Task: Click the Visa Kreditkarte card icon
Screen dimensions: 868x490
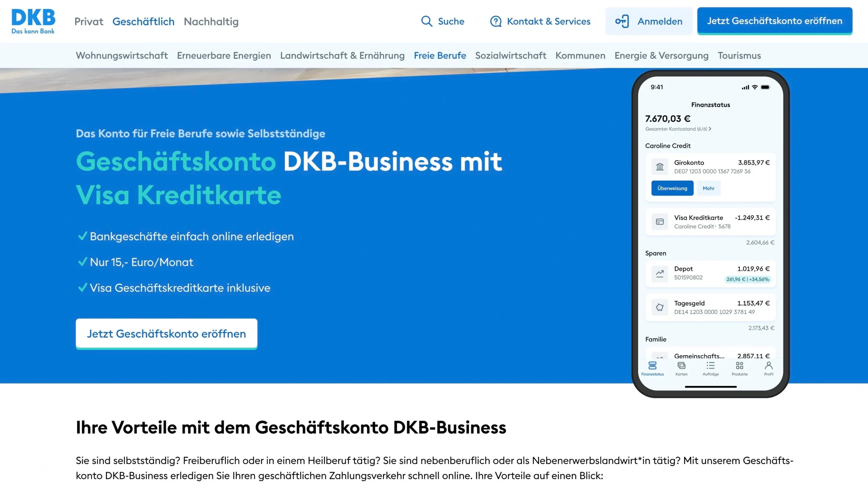Action: pyautogui.click(x=659, y=222)
